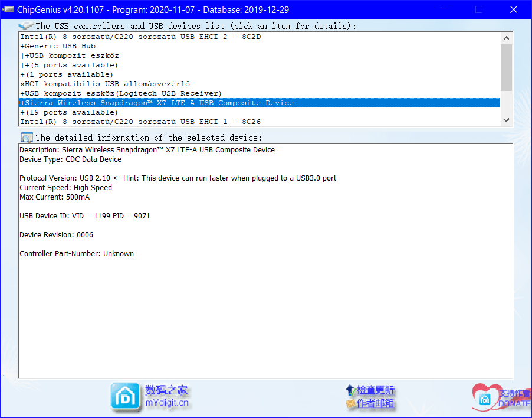The width and height of the screenshot is (532, 418).
Task: Click the Device Type: CDC Data Device line
Action: point(70,159)
